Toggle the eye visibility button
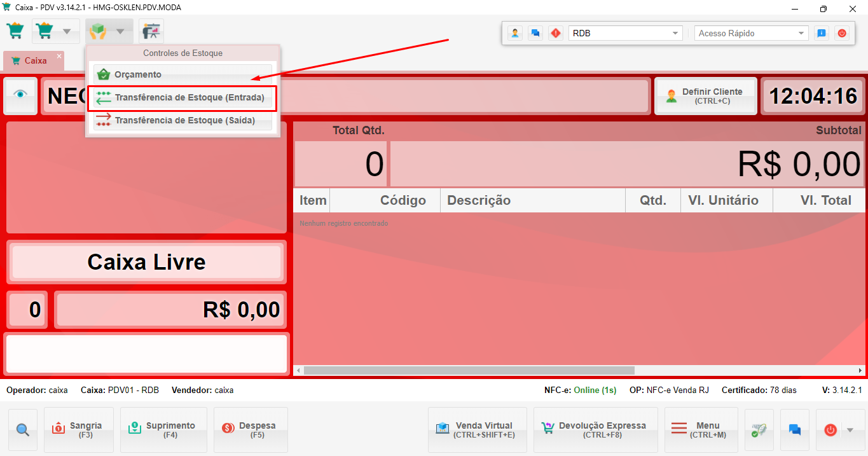The height and width of the screenshot is (456, 868). (x=21, y=95)
